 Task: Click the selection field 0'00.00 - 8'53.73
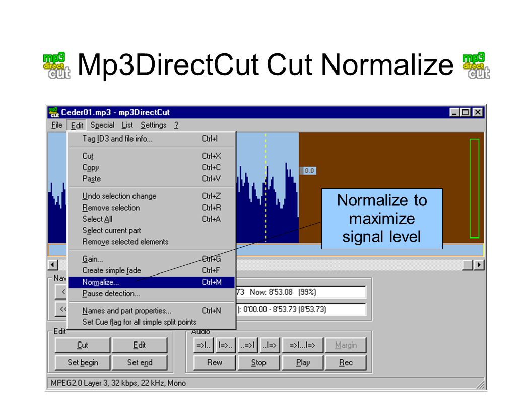[x=301, y=309]
